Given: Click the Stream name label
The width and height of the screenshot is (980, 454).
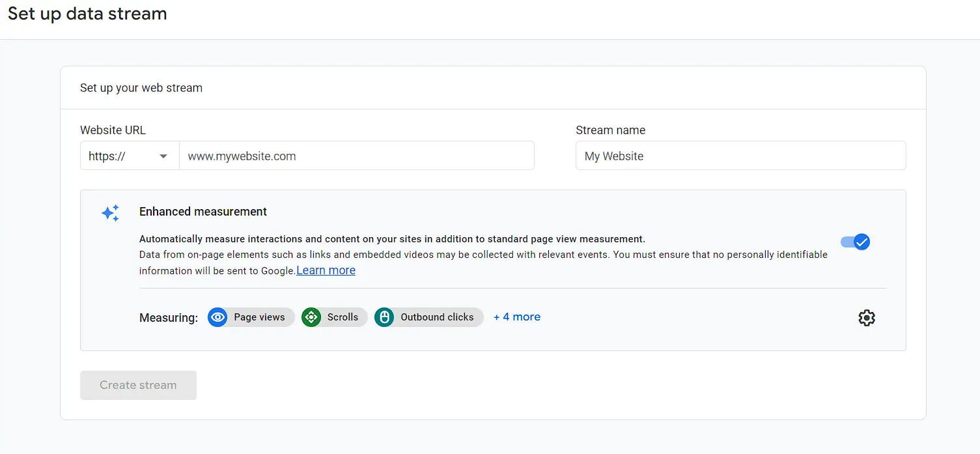Looking at the screenshot, I should [611, 130].
